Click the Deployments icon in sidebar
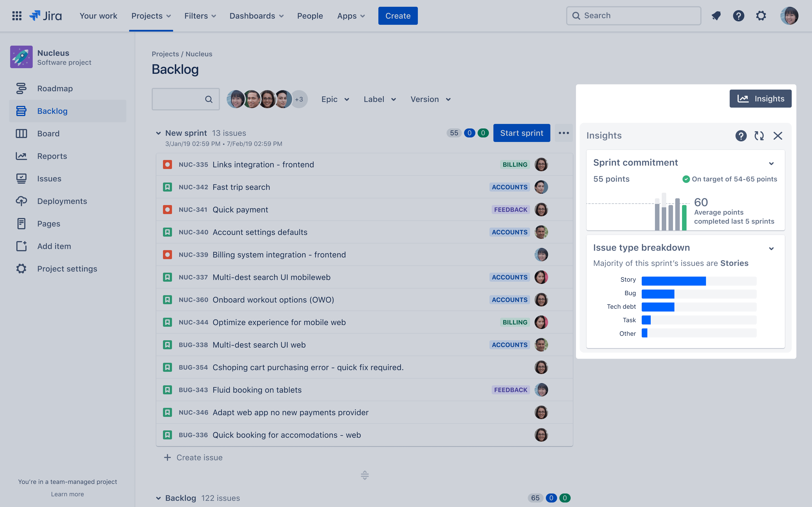Screen dimensions: 812x507 (21, 200)
